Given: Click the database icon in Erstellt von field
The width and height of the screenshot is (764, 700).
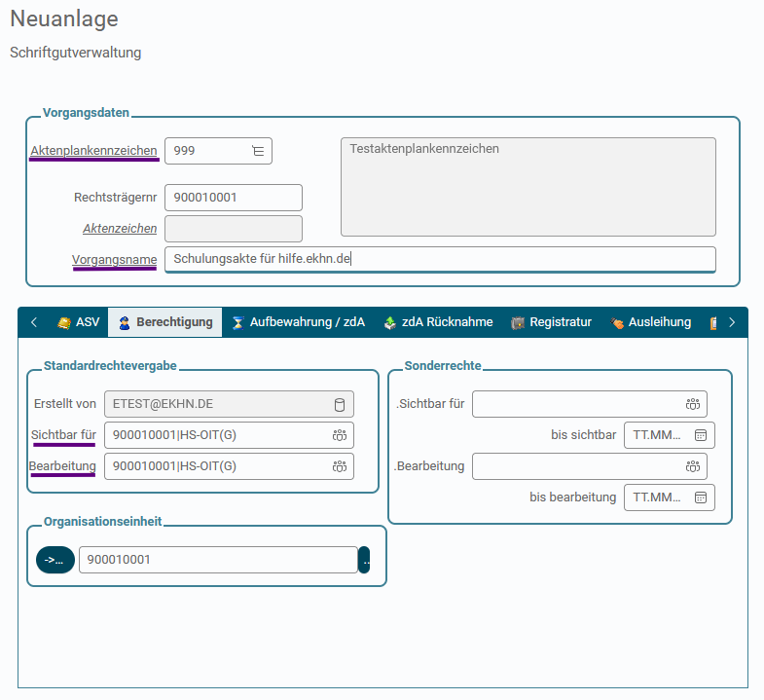Looking at the screenshot, I should point(340,405).
